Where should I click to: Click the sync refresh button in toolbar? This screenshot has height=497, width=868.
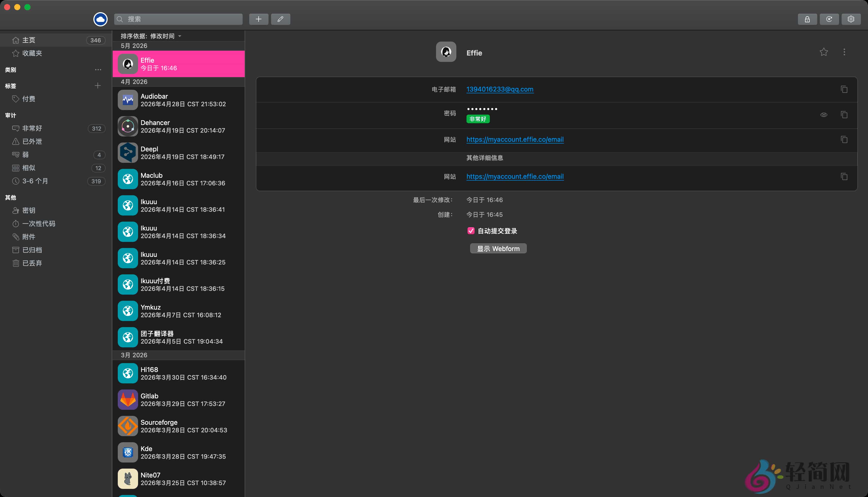click(829, 19)
